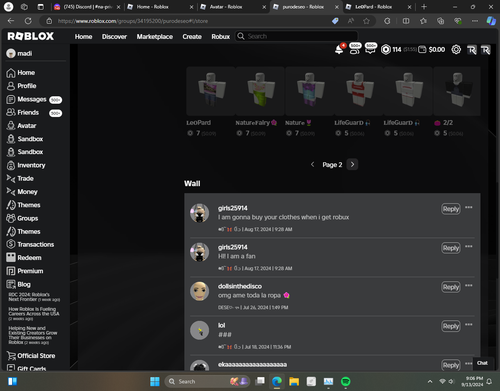Open more options for dollsinthedisco post
This screenshot has height=391, width=500.
coord(469,285)
